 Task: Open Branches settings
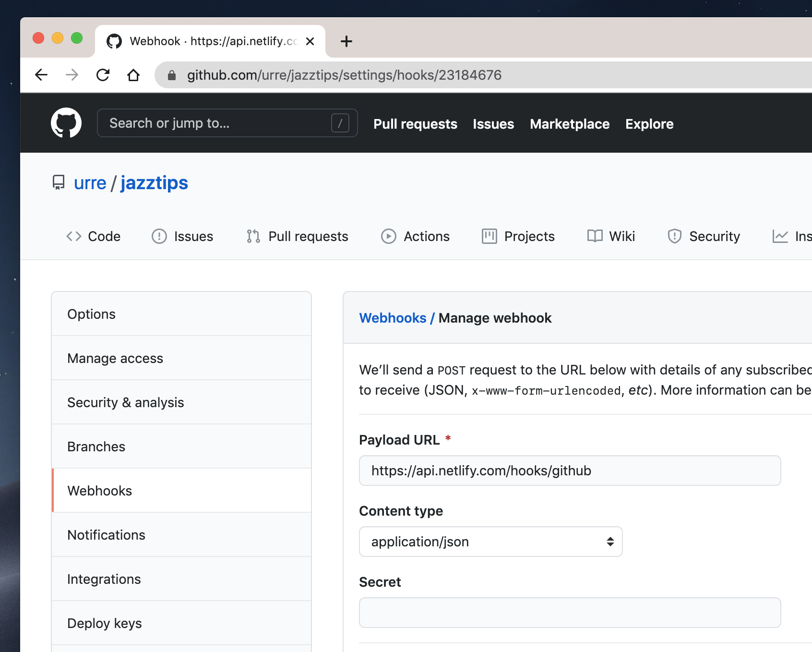pos(181,447)
